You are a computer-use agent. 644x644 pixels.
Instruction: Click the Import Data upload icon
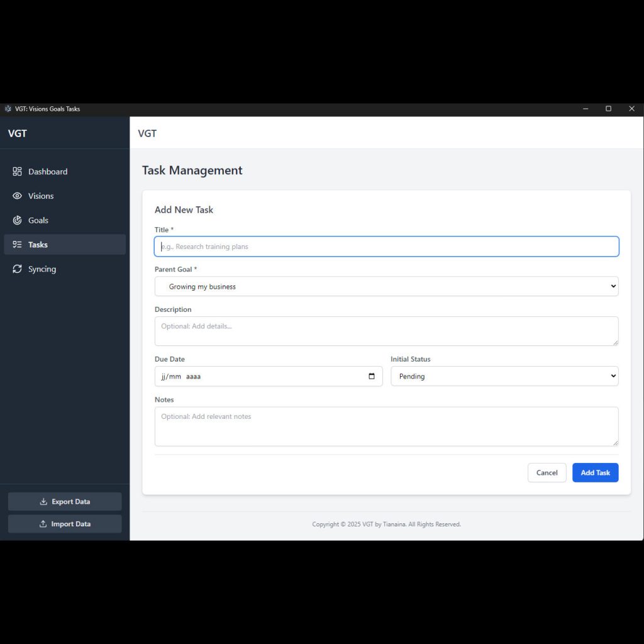(x=43, y=524)
